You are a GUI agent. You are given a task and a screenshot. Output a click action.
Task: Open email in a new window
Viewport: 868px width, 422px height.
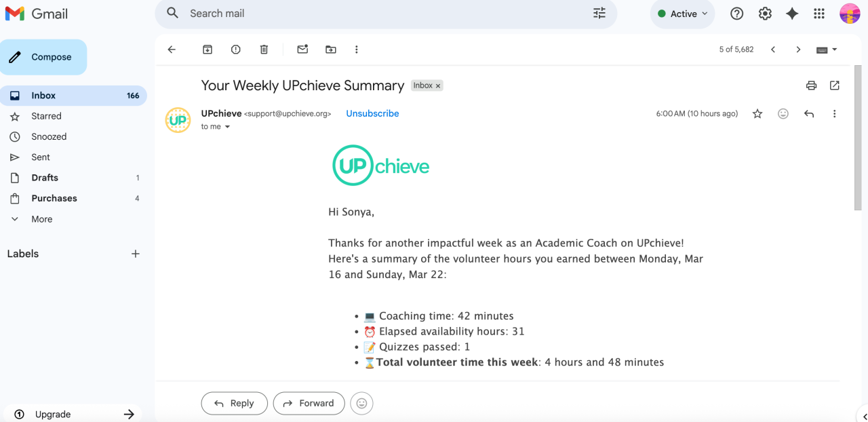point(835,85)
